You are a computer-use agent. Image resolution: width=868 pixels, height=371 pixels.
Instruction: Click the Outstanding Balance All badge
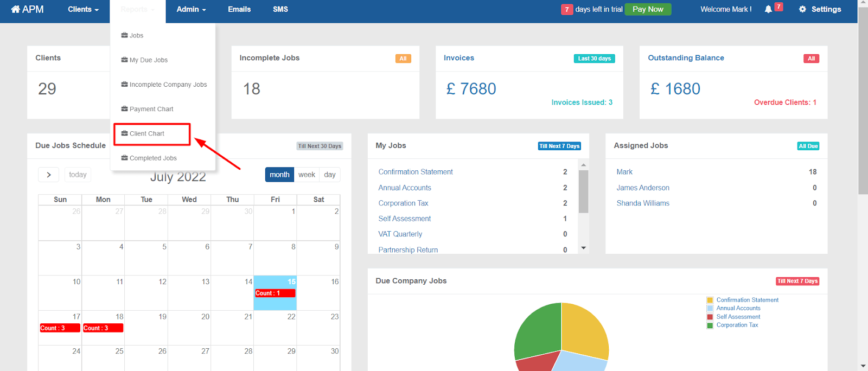tap(811, 59)
